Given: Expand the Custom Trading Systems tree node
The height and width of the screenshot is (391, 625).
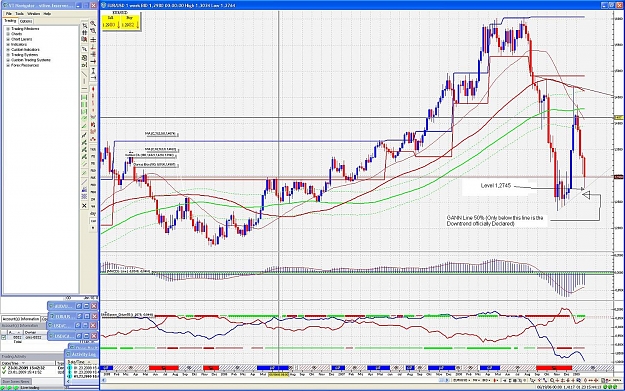Looking at the screenshot, I should pyautogui.click(x=8, y=60).
